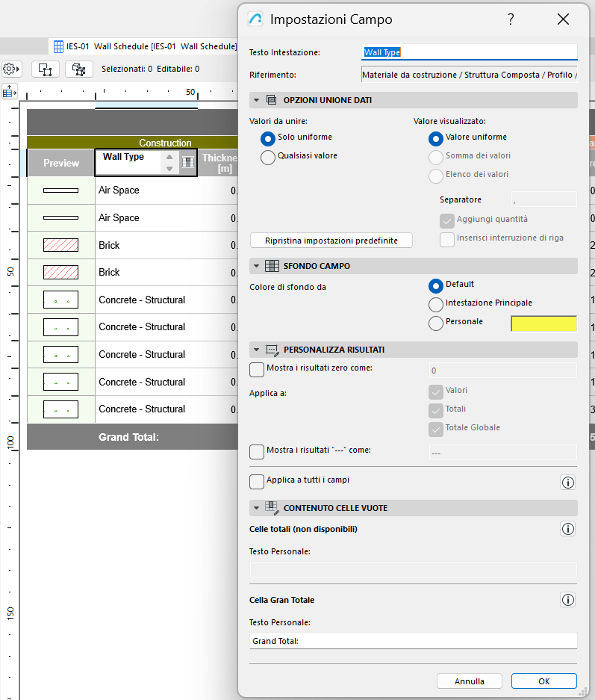Enable Mostra i risultati zero come
Viewport: 595px width, 700px height.
(257, 370)
